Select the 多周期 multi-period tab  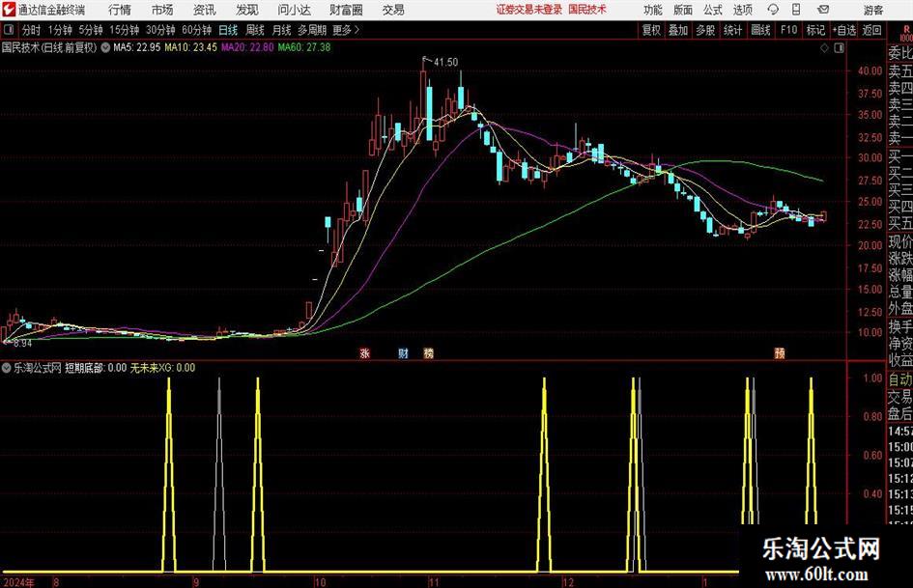[x=312, y=30]
